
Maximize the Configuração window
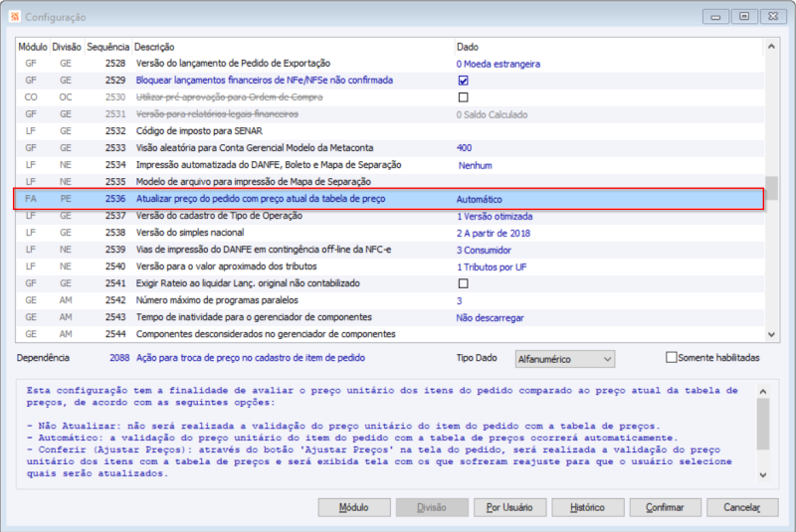click(744, 16)
